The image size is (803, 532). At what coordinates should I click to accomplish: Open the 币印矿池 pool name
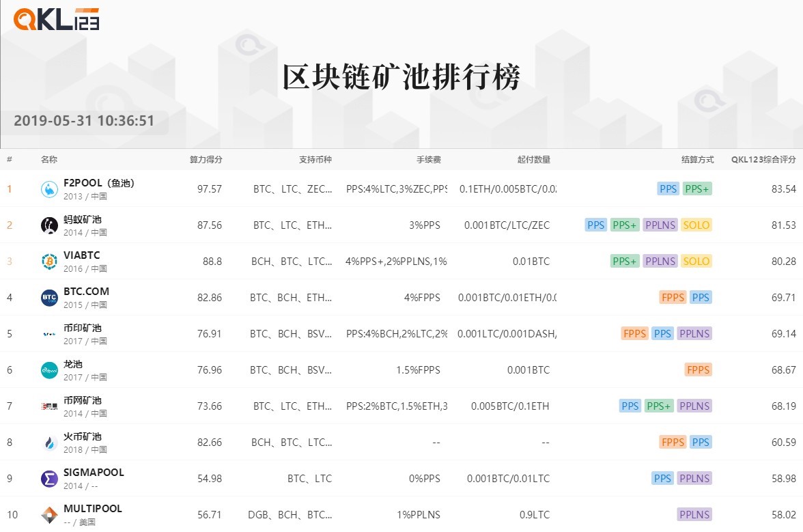point(83,328)
